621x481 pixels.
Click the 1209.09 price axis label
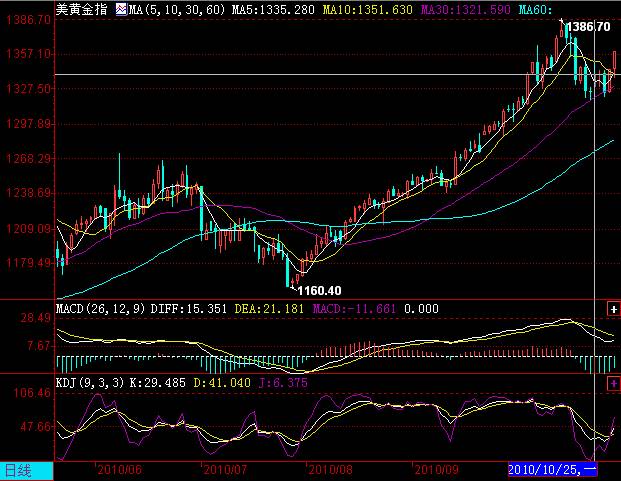29,229
